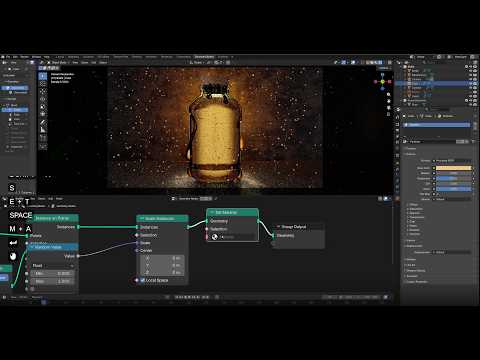Open the File menu
The height and width of the screenshot is (360, 480).
[x=8, y=57]
